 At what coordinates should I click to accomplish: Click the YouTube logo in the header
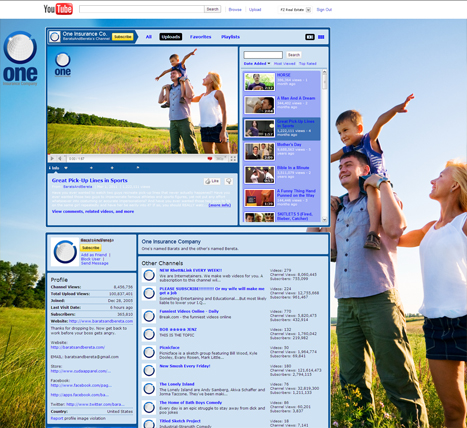tap(58, 9)
